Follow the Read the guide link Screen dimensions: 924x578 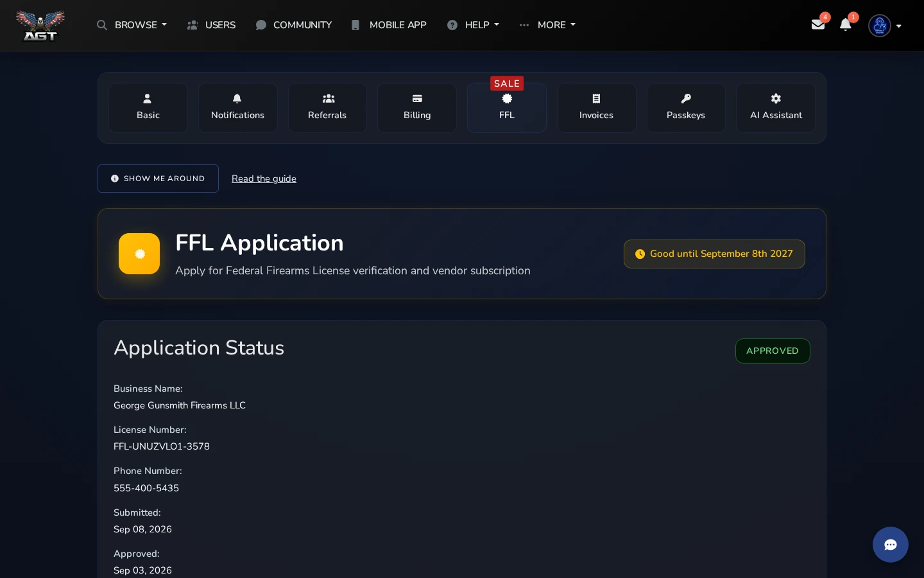[x=264, y=179]
